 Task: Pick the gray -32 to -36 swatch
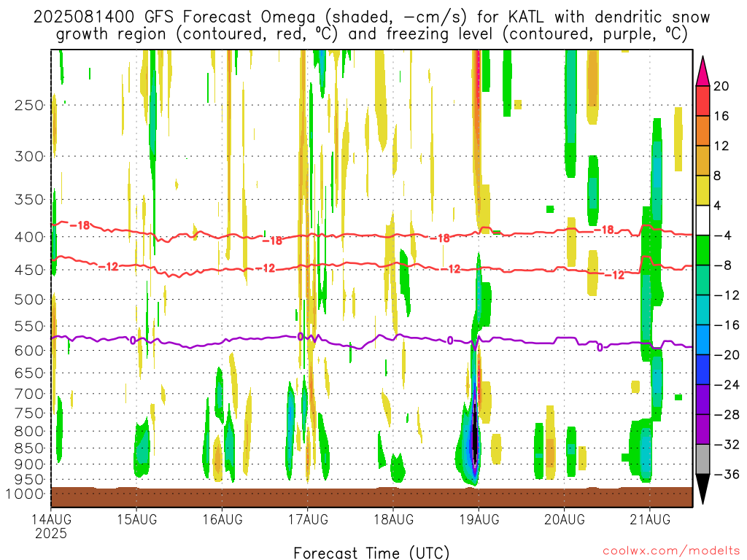(x=703, y=459)
